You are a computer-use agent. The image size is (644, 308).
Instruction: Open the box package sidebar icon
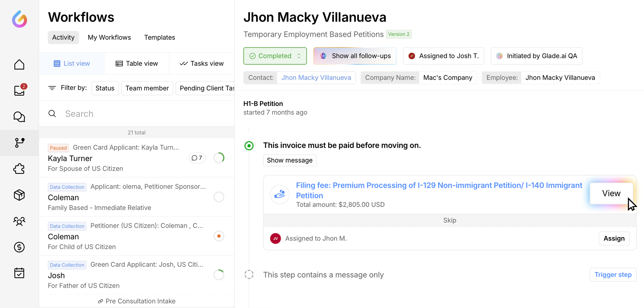pyautogui.click(x=19, y=195)
